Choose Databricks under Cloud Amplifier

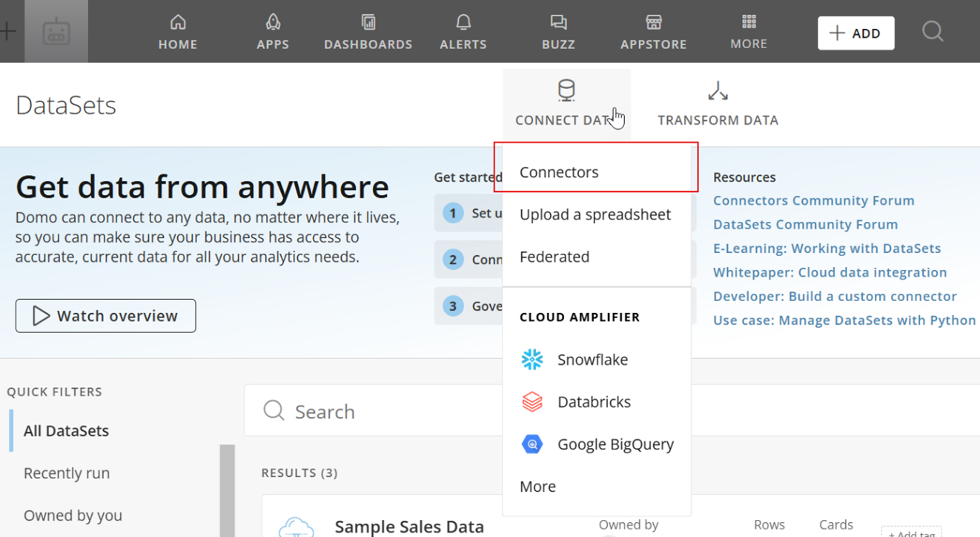[x=593, y=402]
